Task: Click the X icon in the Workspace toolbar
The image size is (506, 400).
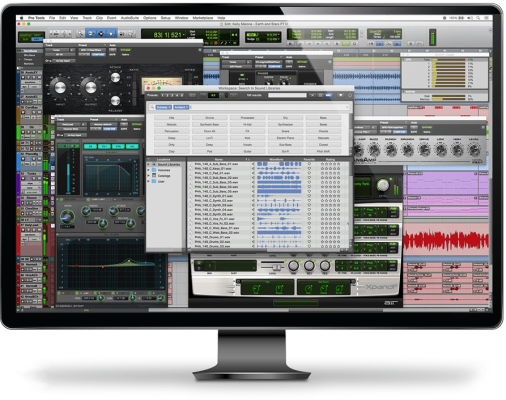Action: tap(312, 95)
